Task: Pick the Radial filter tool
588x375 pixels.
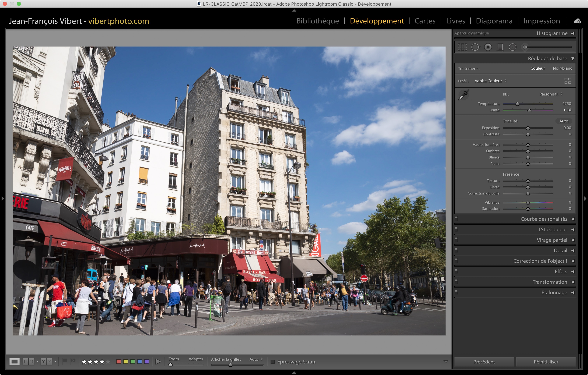Action: tap(512, 47)
